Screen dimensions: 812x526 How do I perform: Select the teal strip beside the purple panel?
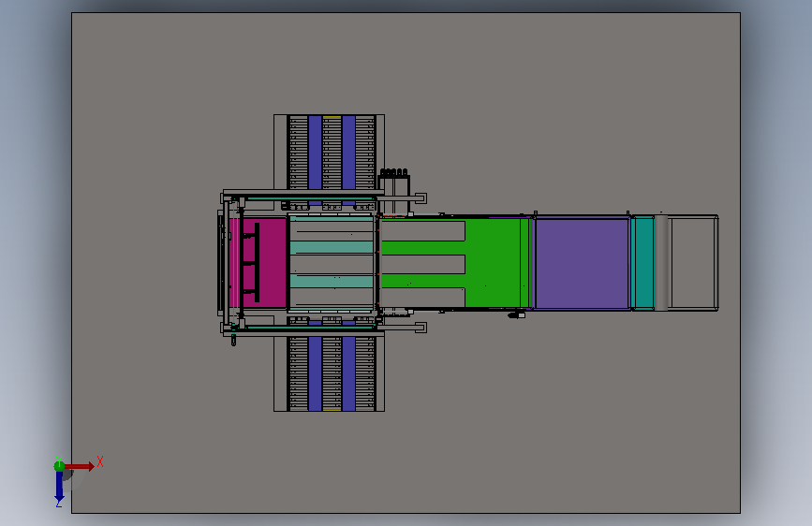643,263
